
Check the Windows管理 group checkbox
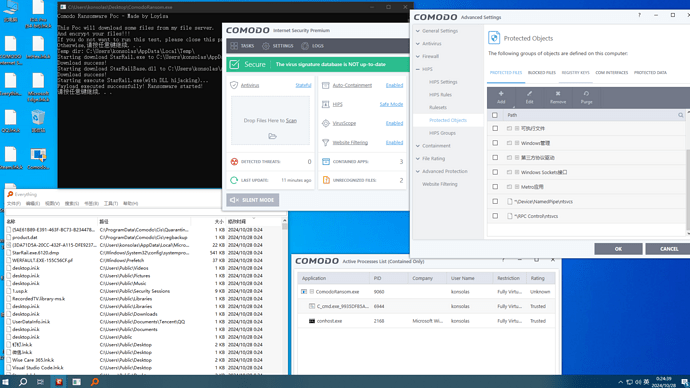495,143
